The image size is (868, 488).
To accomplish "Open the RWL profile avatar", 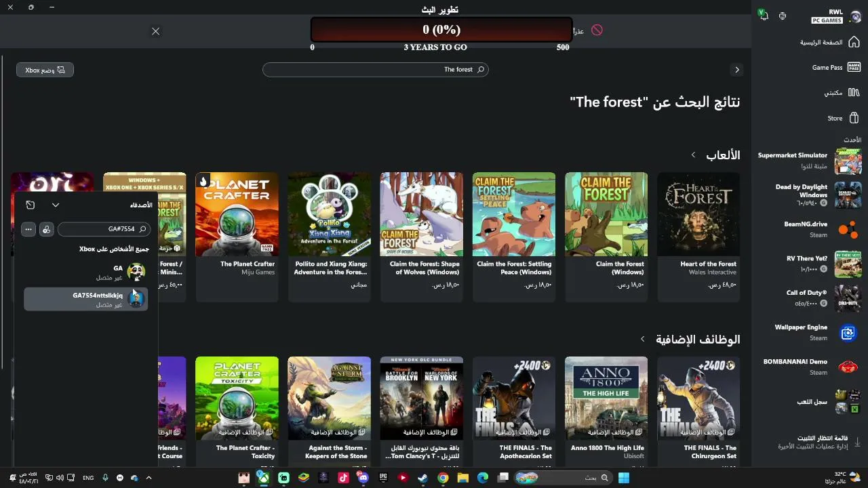I will 855,16.
